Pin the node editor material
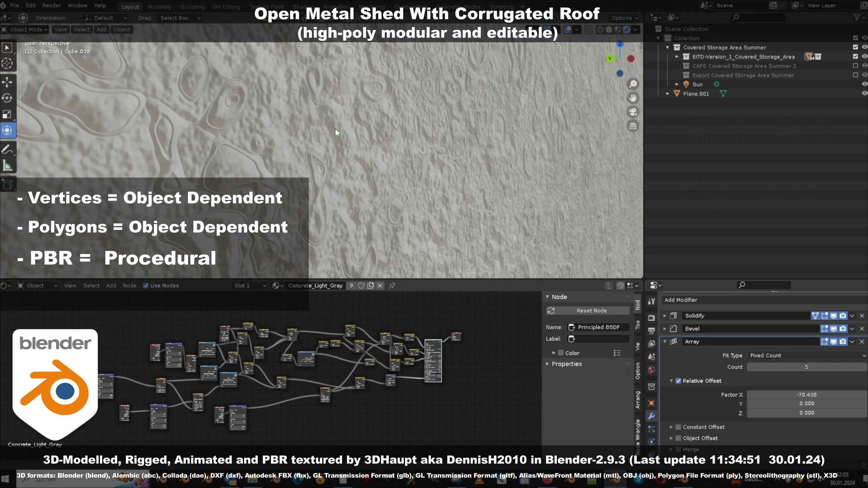 [x=392, y=286]
